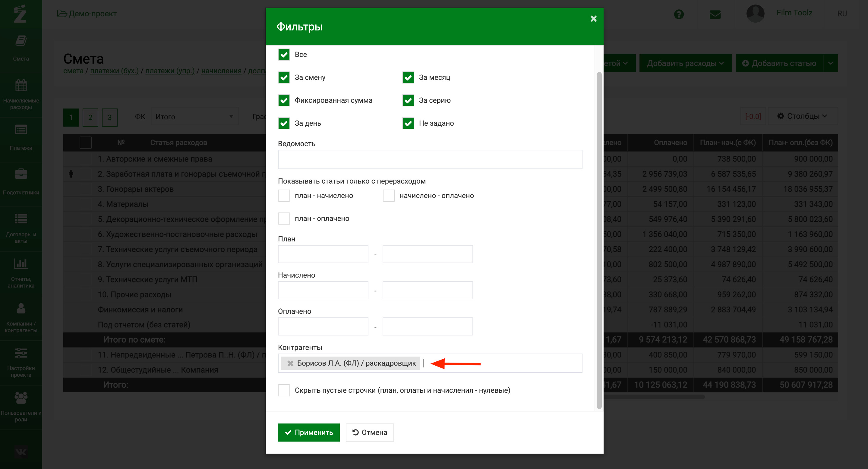Enable the план - оплачено checkbox
Screen dimensions: 868x469
[284, 218]
